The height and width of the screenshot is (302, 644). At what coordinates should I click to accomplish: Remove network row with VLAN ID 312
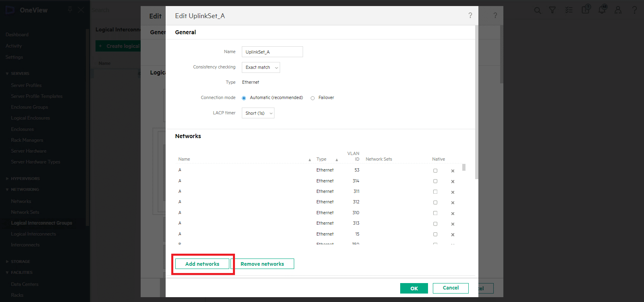coord(453,203)
